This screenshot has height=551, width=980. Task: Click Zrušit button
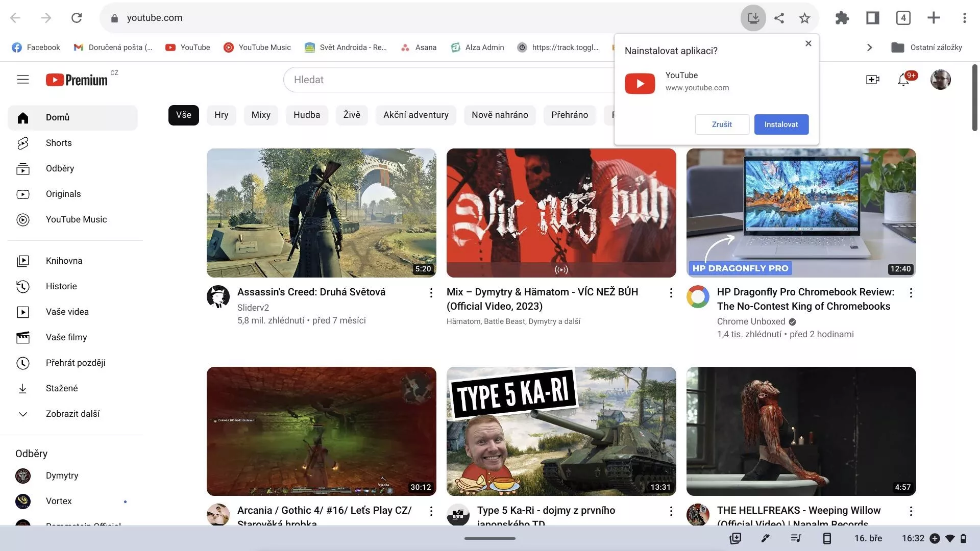point(722,124)
